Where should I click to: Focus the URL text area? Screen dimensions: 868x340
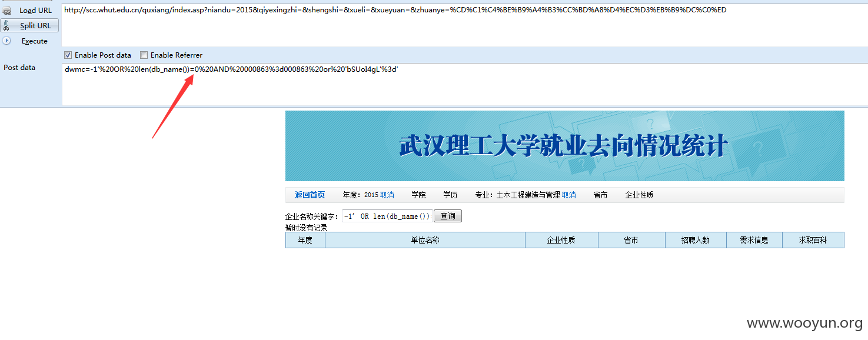[464, 25]
